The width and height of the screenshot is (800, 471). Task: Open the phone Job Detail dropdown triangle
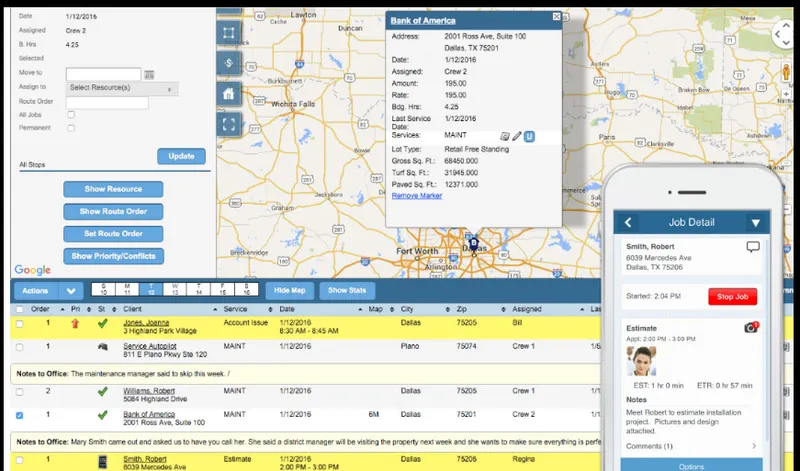click(756, 223)
